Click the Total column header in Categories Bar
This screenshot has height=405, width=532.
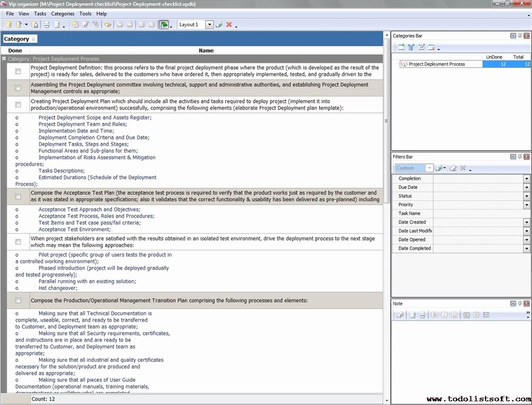coord(518,57)
